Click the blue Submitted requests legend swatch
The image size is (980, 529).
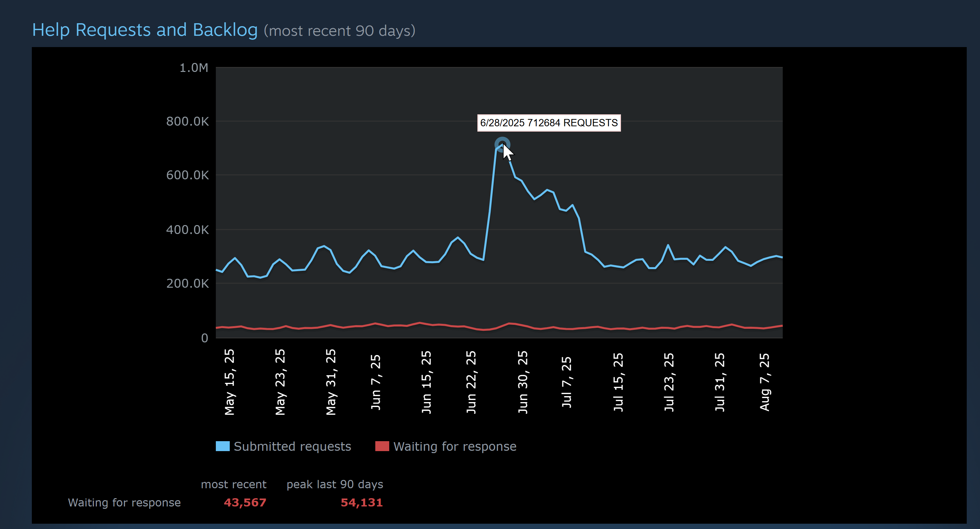click(222, 446)
